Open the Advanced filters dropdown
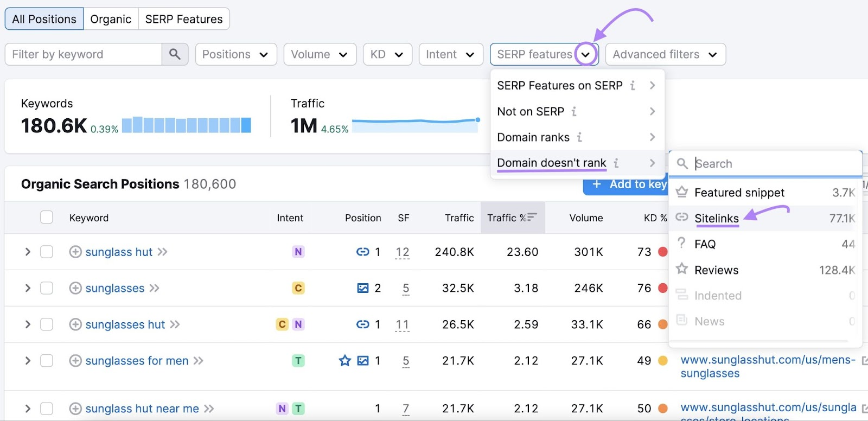 click(x=665, y=54)
